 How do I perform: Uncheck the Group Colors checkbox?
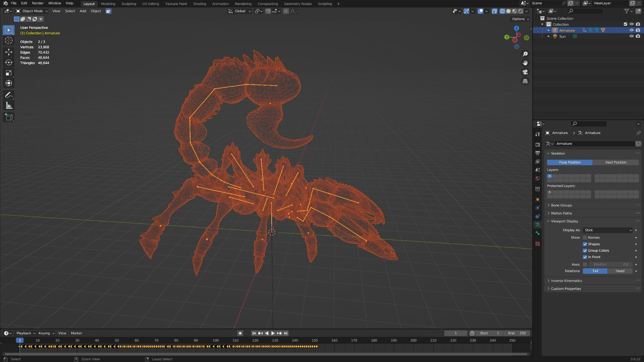point(585,251)
